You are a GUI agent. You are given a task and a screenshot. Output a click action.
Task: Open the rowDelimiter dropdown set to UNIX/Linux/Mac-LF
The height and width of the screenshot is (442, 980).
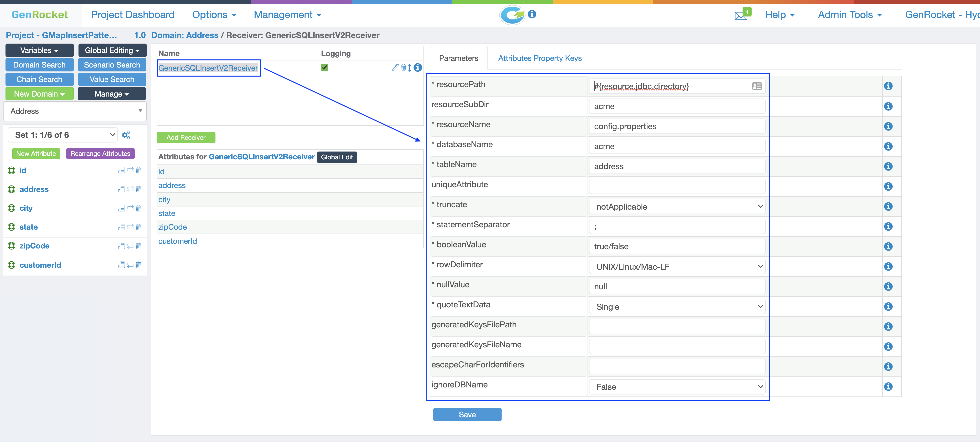tap(677, 267)
